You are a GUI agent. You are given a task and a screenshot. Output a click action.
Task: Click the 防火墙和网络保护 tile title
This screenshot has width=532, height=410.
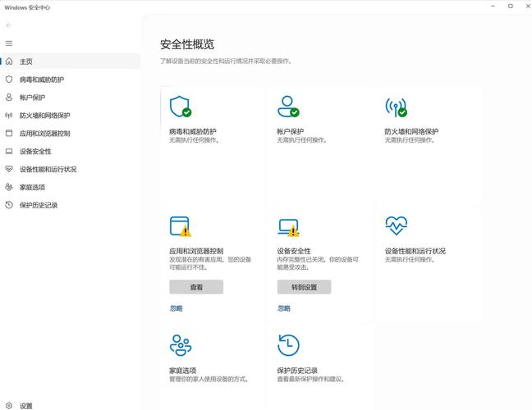click(x=411, y=131)
